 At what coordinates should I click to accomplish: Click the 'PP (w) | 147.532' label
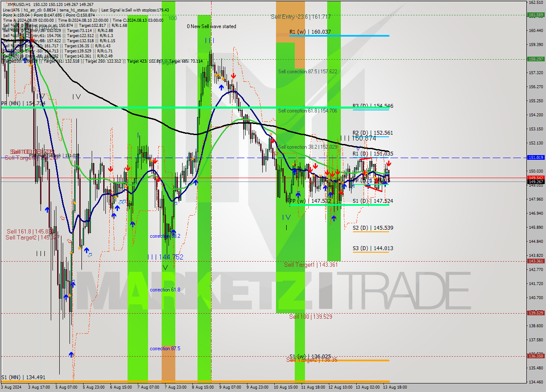click(310, 201)
